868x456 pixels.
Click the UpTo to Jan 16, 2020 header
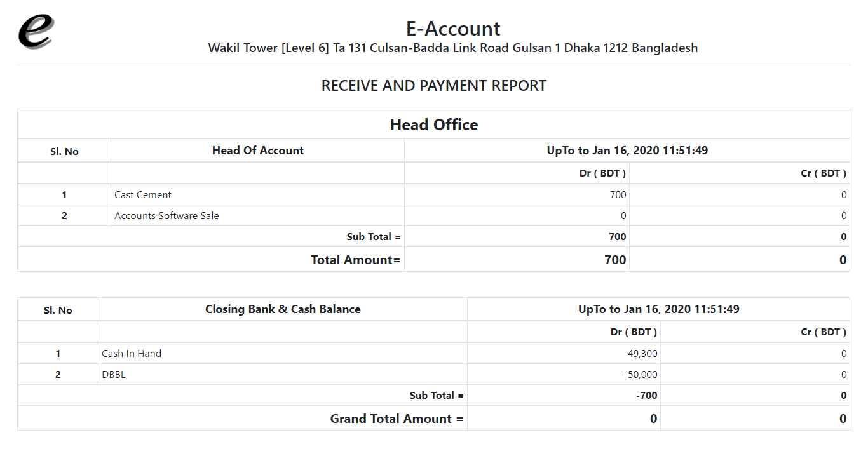(627, 151)
